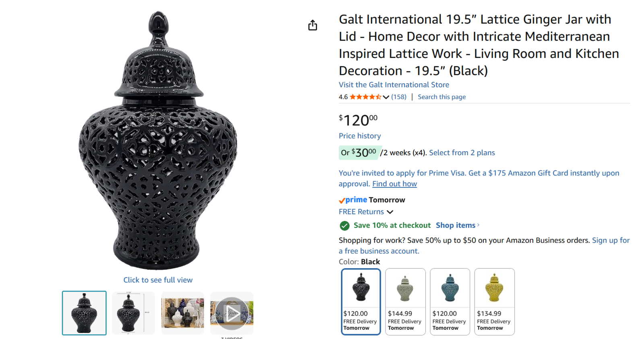Open the rating breakdown dropdown arrow

(x=386, y=97)
